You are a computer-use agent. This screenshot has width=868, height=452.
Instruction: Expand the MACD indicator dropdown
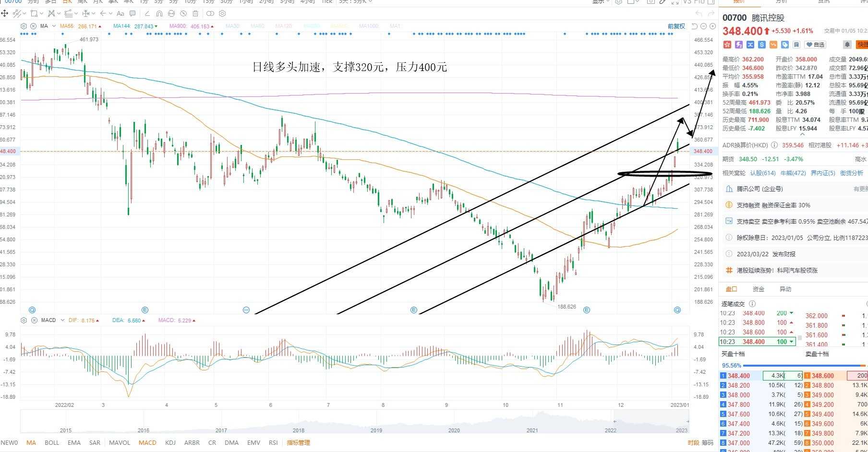click(x=62, y=320)
